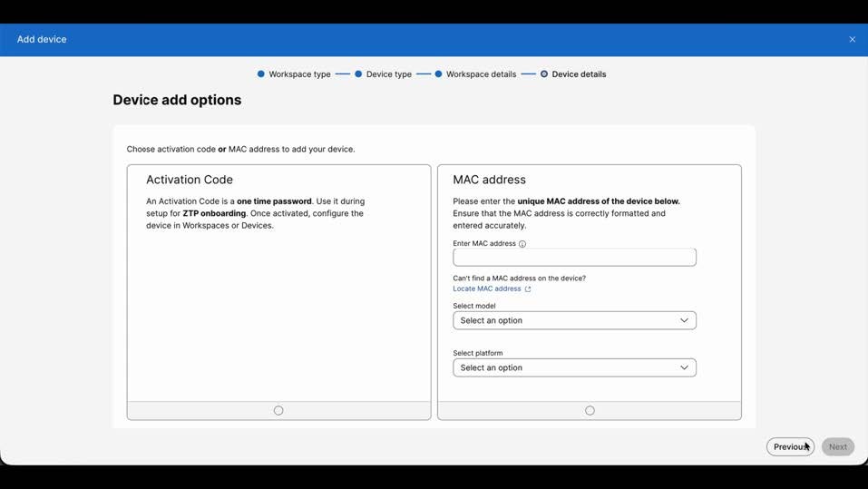Click the Activation Code card heading

pyautogui.click(x=190, y=180)
